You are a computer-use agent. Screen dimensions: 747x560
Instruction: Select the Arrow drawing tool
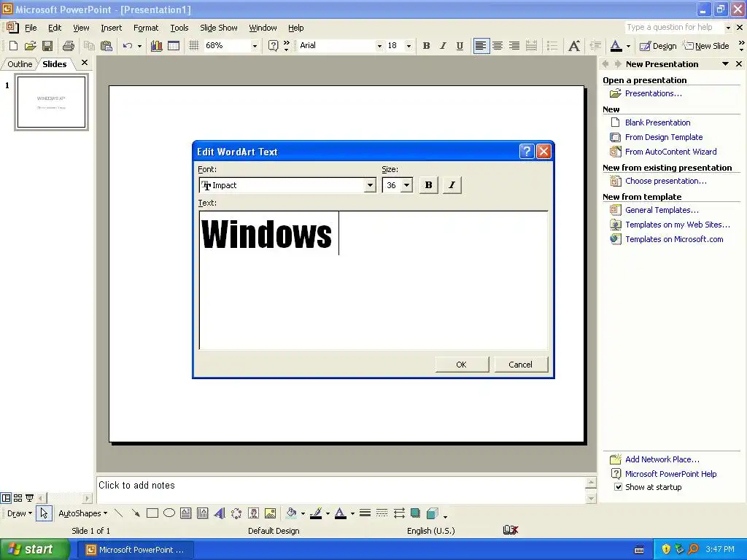[x=136, y=513]
